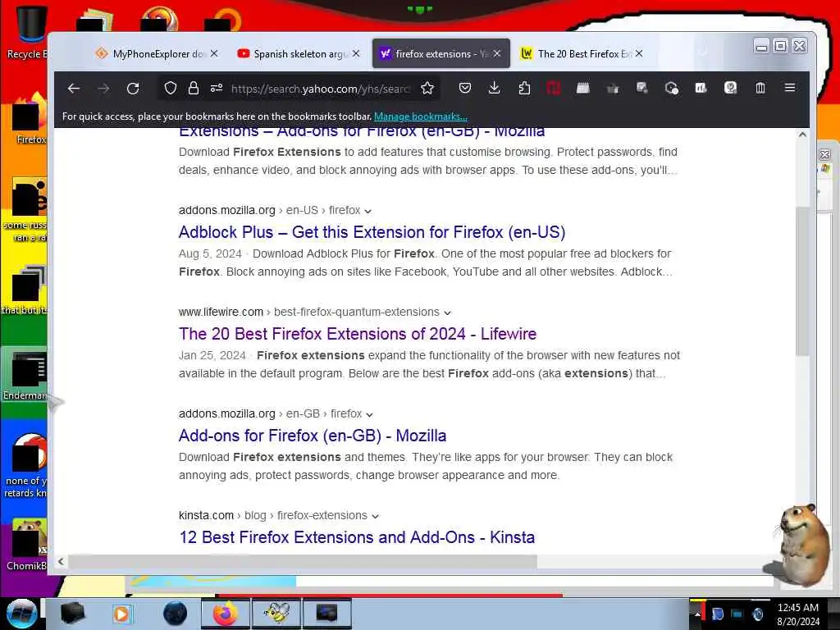Open partially visible Extensions Add-ons en-GB link
Screen dimensions: 840x630
(x=362, y=132)
